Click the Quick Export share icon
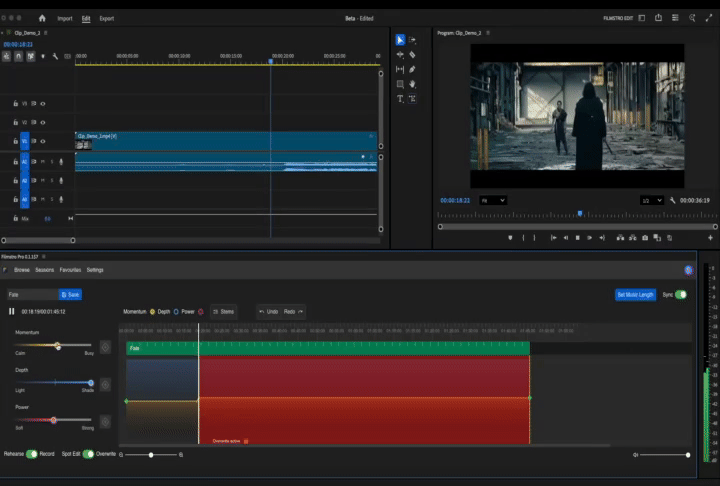Viewport: 720px width, 486px height. [659, 18]
